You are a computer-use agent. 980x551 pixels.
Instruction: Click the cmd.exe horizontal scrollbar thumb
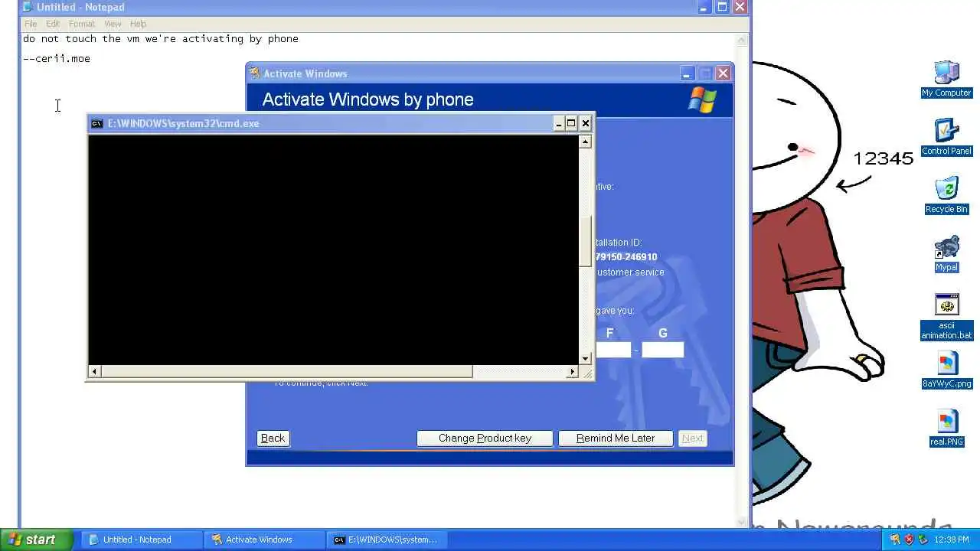[286, 372]
